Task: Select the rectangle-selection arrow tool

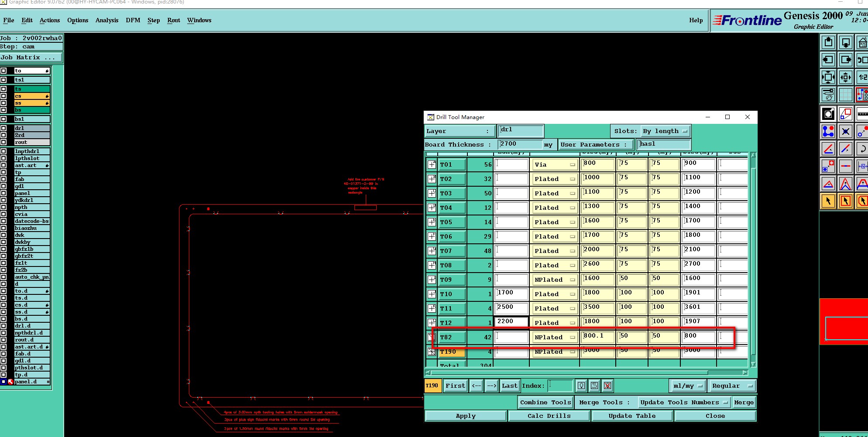Action: [846, 201]
